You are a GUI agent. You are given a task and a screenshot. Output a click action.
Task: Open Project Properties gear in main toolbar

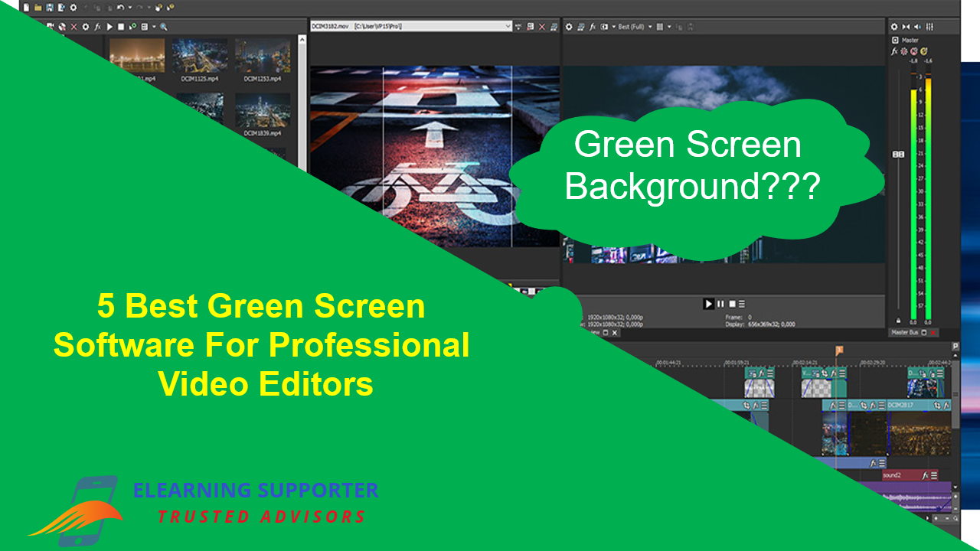click(73, 7)
